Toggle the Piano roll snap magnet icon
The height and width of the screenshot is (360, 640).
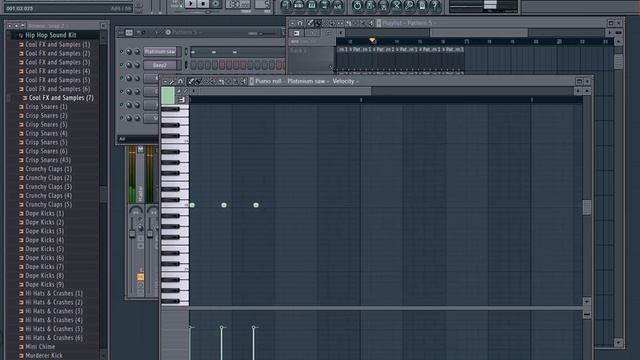tap(180, 82)
